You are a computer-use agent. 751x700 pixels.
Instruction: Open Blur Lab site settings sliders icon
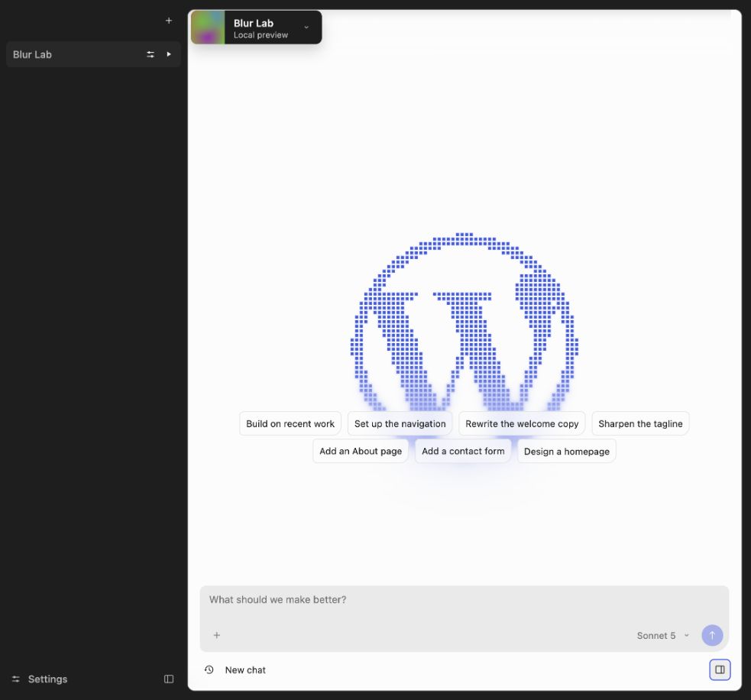(x=151, y=54)
